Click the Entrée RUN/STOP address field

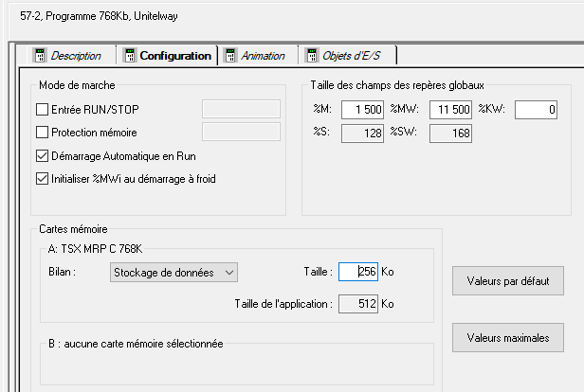pyautogui.click(x=242, y=109)
